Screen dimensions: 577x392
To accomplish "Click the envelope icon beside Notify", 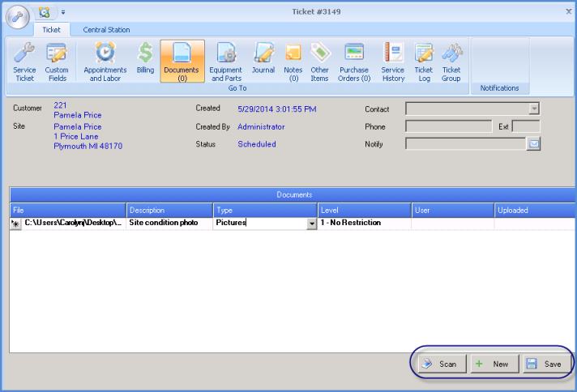I will [533, 144].
